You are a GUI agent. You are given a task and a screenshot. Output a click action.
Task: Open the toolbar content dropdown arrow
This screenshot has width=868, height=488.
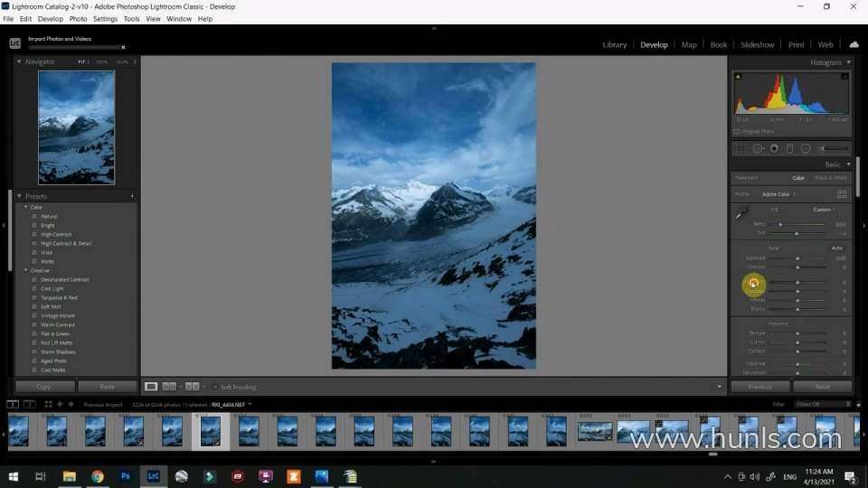tap(719, 387)
